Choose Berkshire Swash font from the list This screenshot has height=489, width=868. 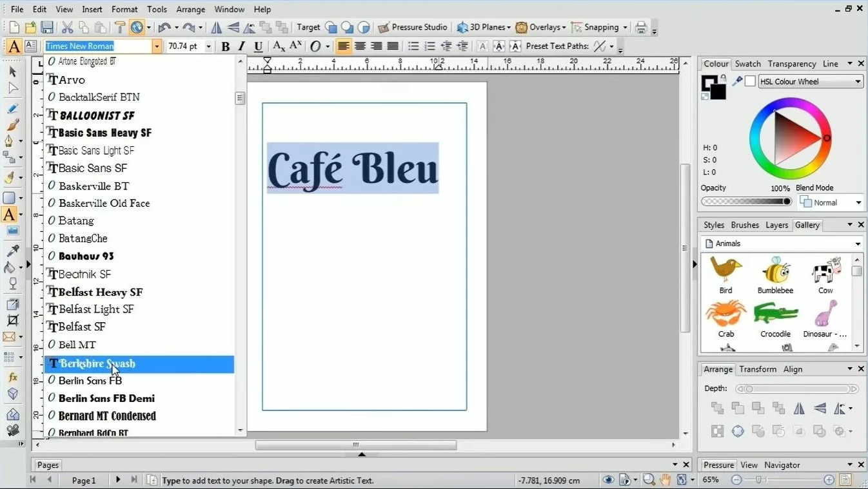139,364
